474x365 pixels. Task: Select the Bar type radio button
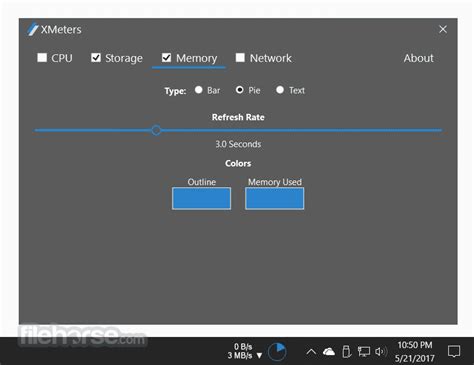coord(199,90)
